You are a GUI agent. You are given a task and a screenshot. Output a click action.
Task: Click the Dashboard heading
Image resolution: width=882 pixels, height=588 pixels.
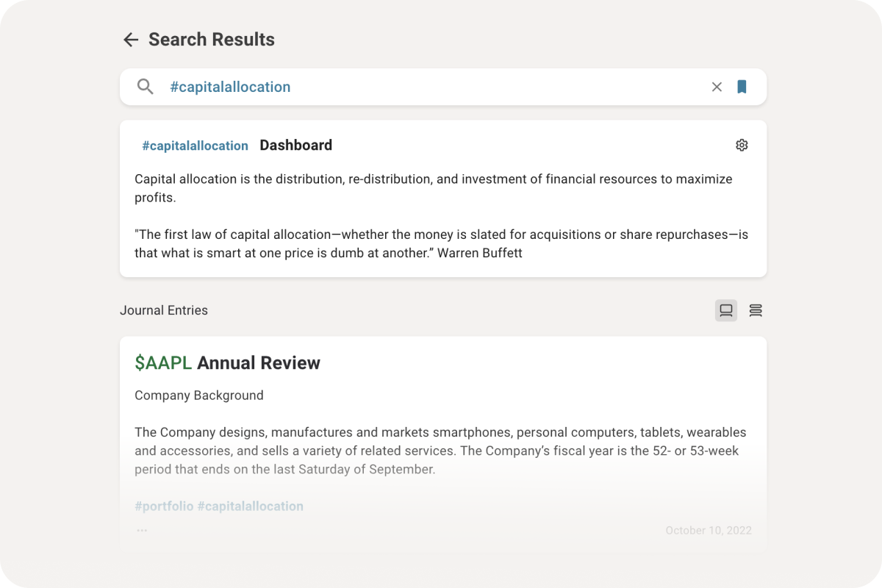295,145
